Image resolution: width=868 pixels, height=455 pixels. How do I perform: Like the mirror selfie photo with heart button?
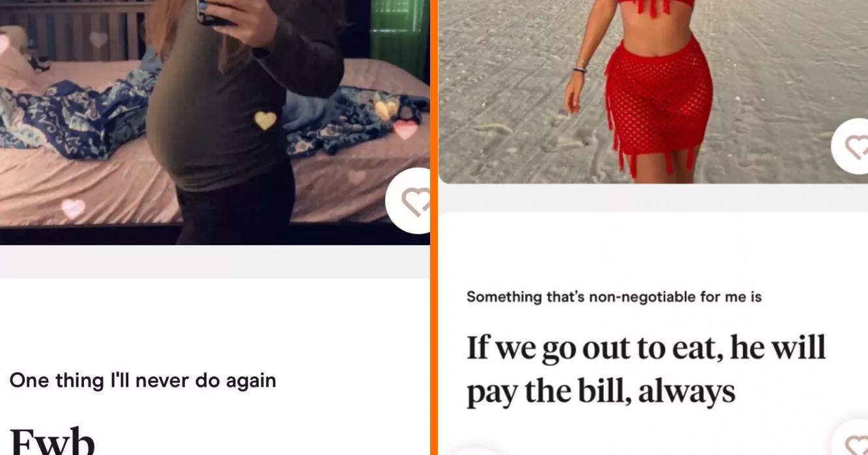[x=408, y=201]
